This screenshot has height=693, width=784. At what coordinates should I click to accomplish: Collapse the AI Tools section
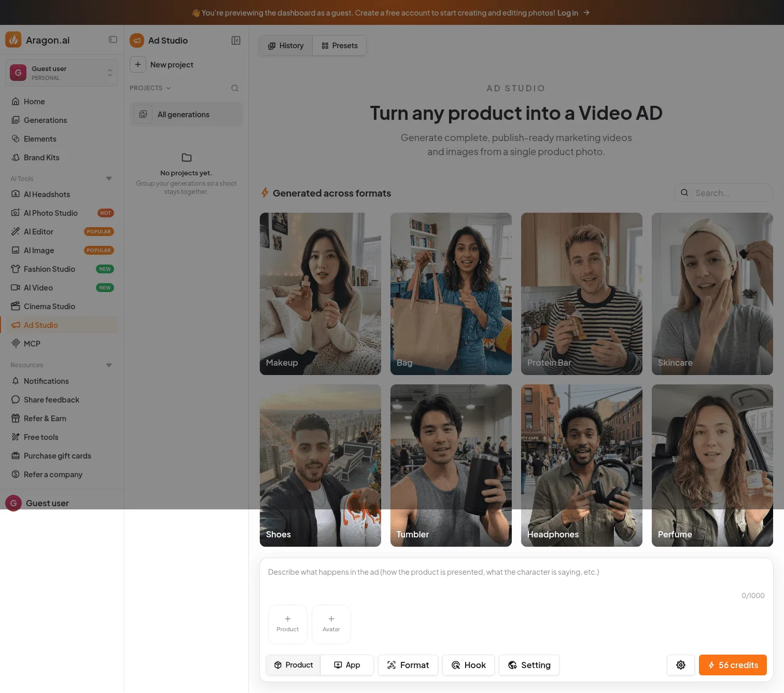pyautogui.click(x=109, y=179)
